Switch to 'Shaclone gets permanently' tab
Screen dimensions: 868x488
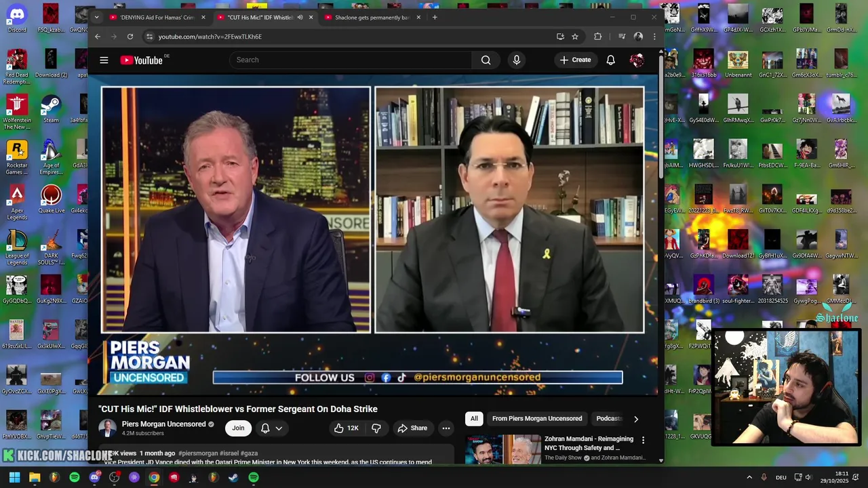click(373, 18)
